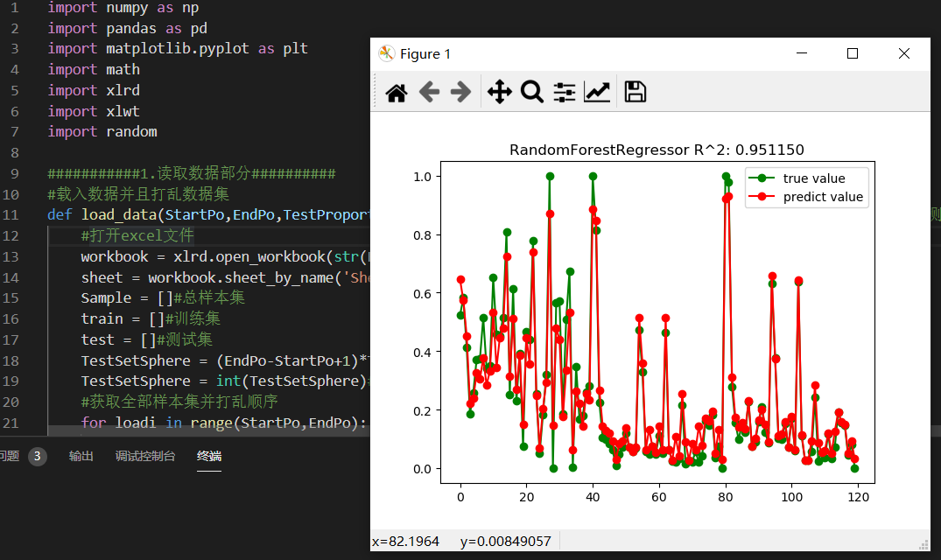Toggle the pan/zoom mode with the four-arrow tool
Image resolution: width=941 pixels, height=560 pixels.
[500, 91]
